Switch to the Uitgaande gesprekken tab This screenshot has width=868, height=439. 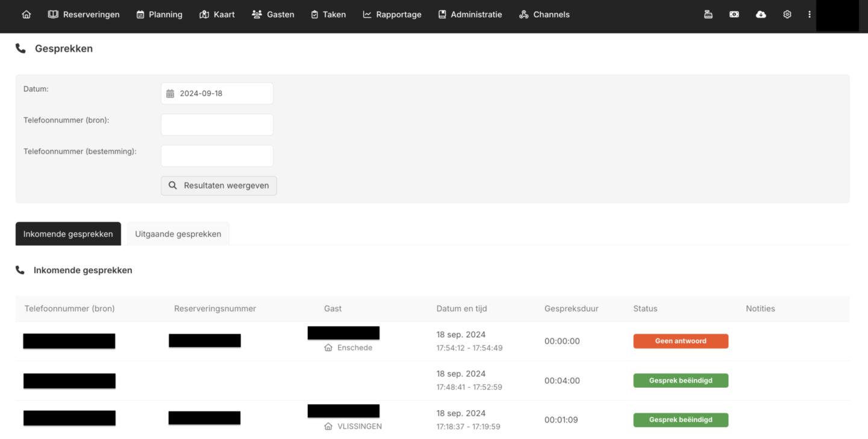pos(178,234)
